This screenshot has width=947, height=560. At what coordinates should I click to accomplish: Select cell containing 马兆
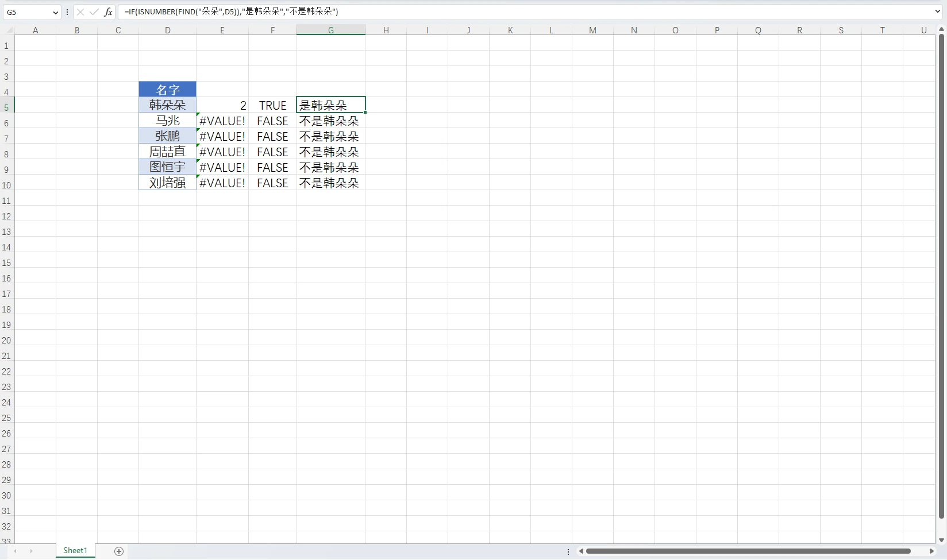[168, 120]
